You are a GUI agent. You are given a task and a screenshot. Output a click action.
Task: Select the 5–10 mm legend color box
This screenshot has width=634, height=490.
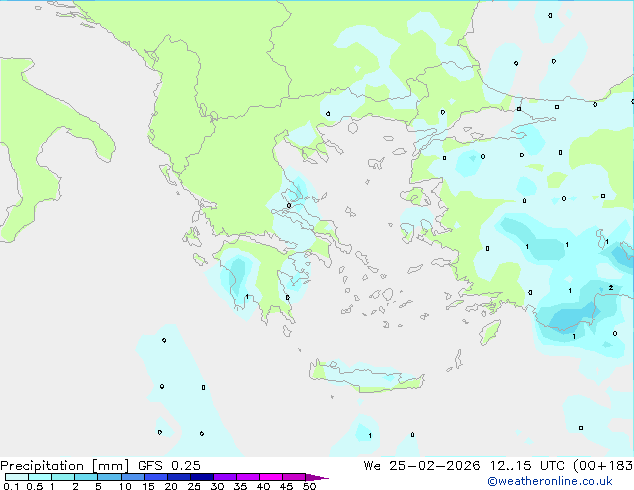point(109,477)
